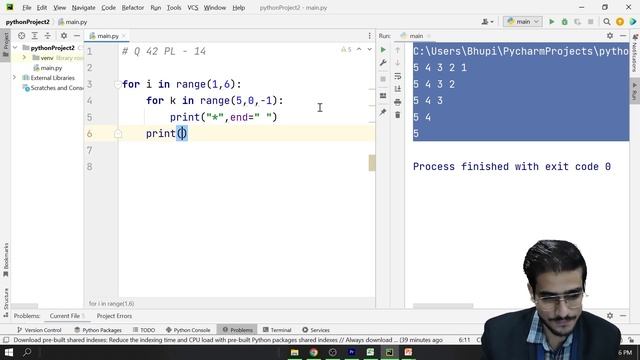Screen dimensions: 640x360
Task: Open Search Everywhere magnifier icon
Action: click(x=607, y=22)
